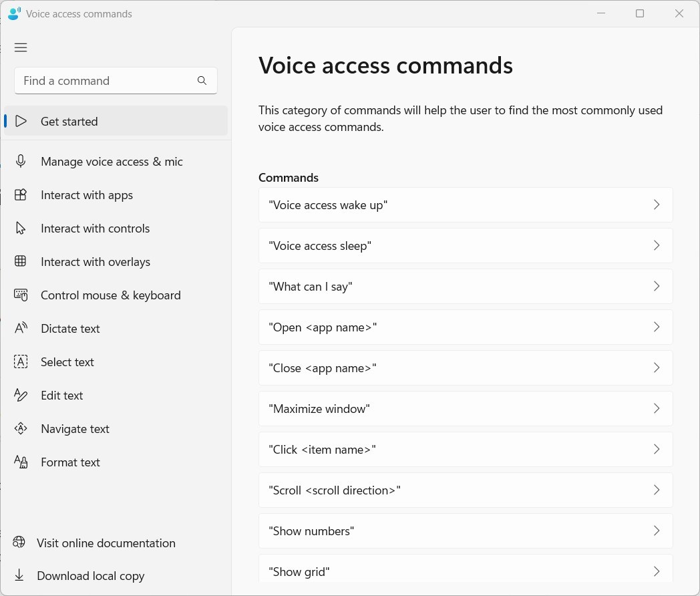Click the Interact with overlays grid icon
700x596 pixels.
tap(20, 261)
